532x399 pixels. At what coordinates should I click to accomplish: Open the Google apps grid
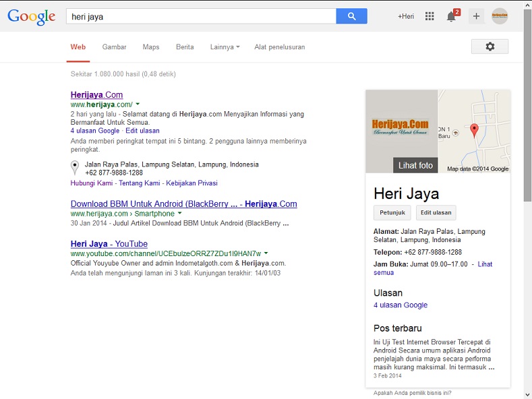tap(430, 16)
